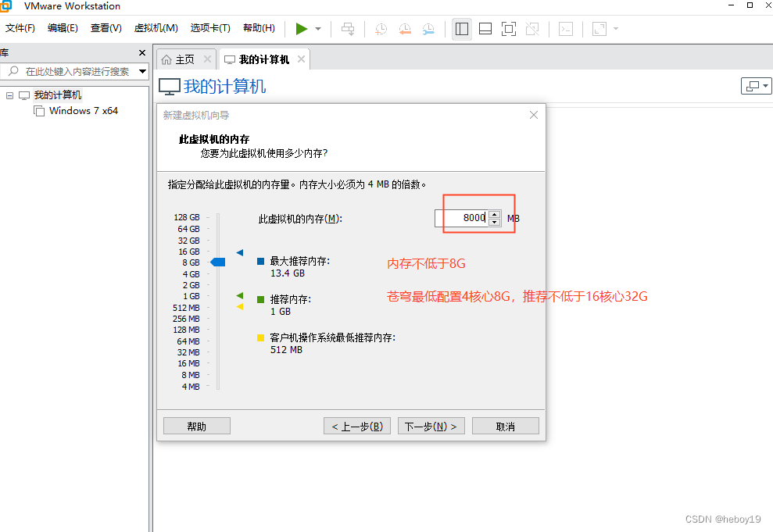Click the 取消 cancel button
This screenshot has width=773, height=532.
(506, 426)
